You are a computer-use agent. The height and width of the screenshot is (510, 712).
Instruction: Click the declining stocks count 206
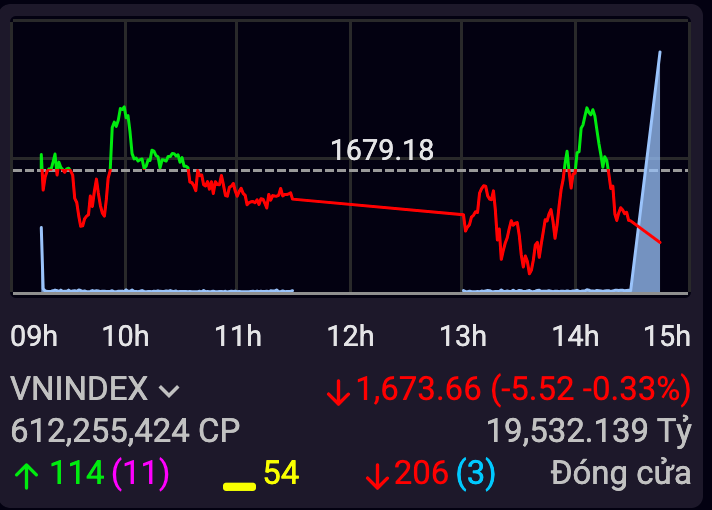(x=420, y=473)
